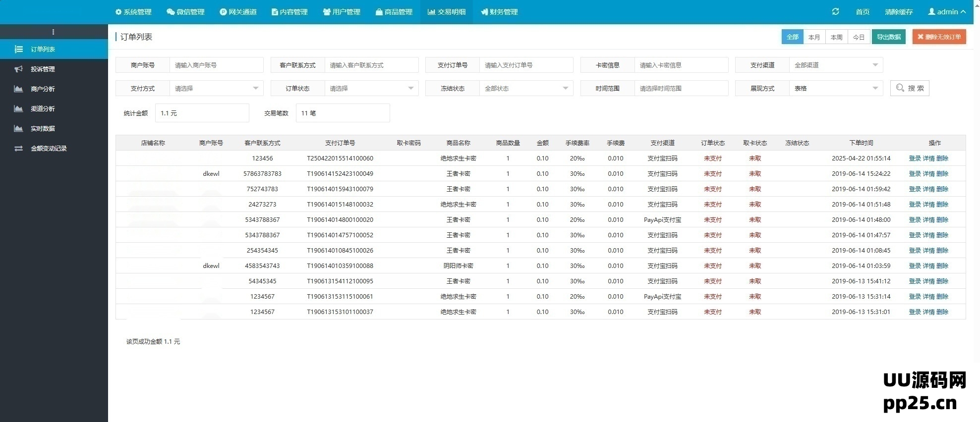This screenshot has width=980, height=422.
Task: Open 投诉管理 via megaphone sidebar icon
Action: click(18, 69)
